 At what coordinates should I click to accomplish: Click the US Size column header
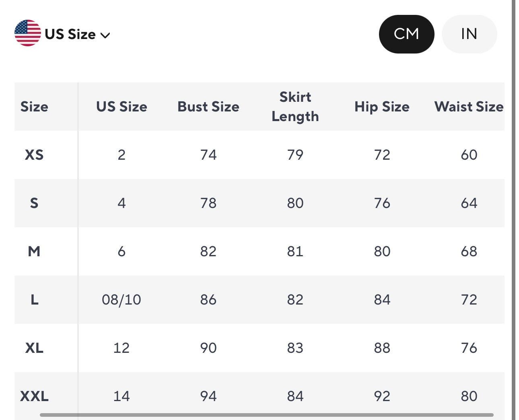click(x=122, y=107)
